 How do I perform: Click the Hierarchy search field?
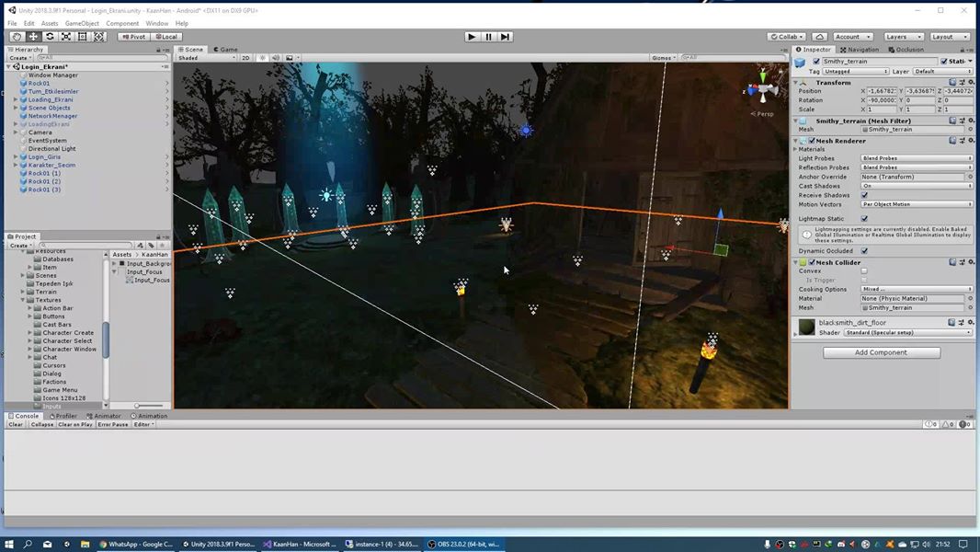coord(100,58)
